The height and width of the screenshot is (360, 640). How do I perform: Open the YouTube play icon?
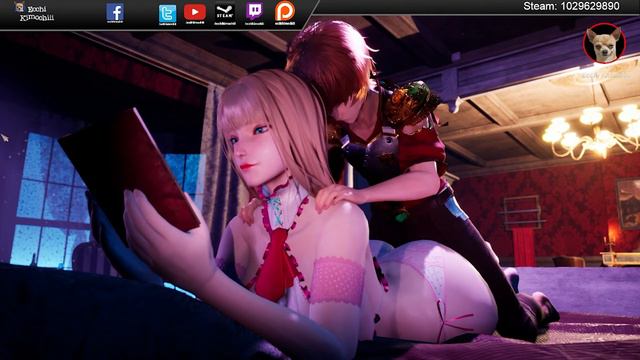(195, 12)
